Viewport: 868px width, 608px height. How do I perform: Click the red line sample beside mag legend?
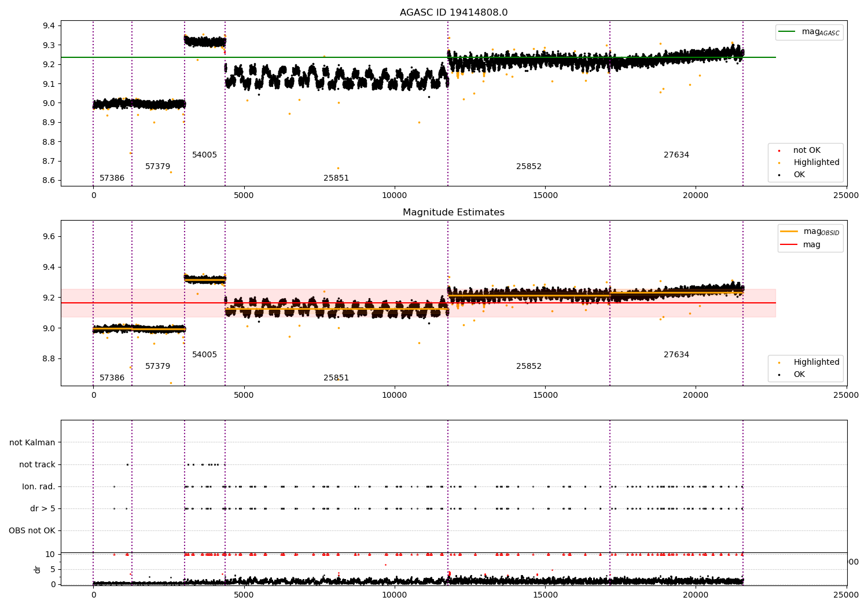click(x=789, y=245)
